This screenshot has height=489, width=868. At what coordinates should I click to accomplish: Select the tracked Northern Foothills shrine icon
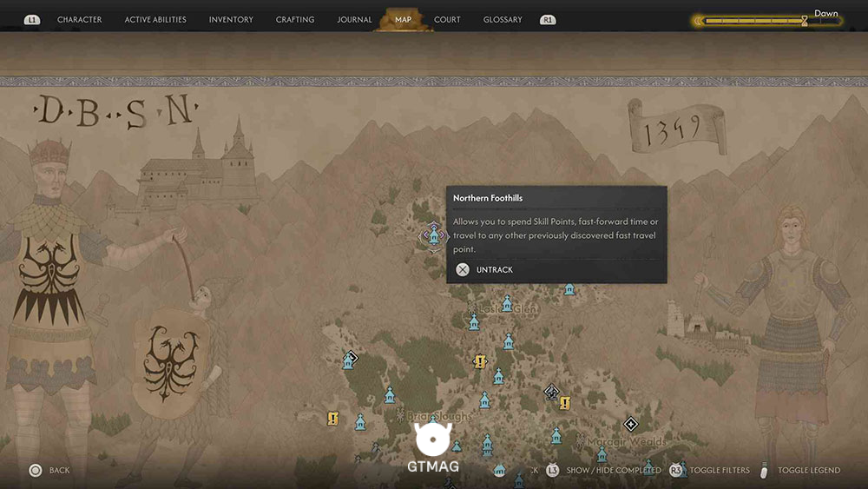point(435,237)
